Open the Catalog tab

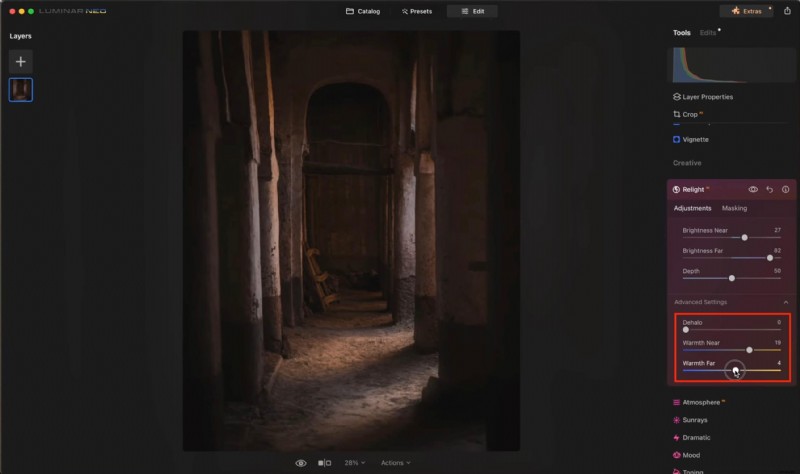pyautogui.click(x=363, y=11)
